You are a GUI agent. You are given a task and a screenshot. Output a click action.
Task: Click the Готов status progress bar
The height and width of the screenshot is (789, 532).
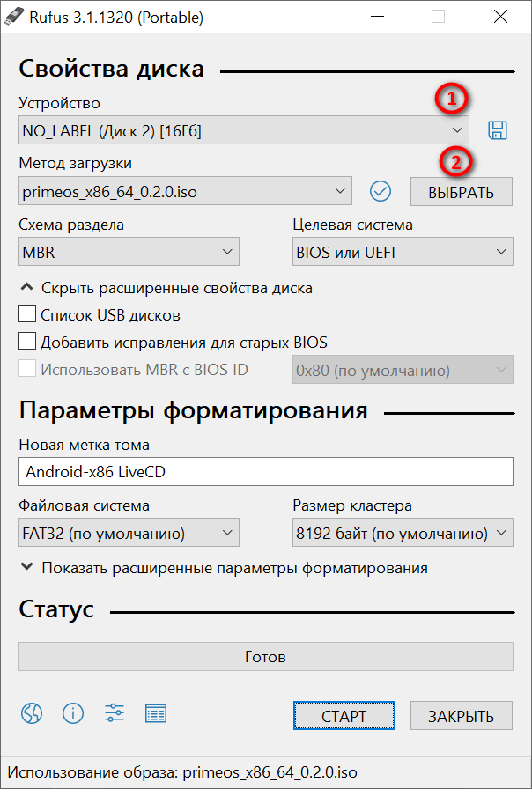coord(266,656)
